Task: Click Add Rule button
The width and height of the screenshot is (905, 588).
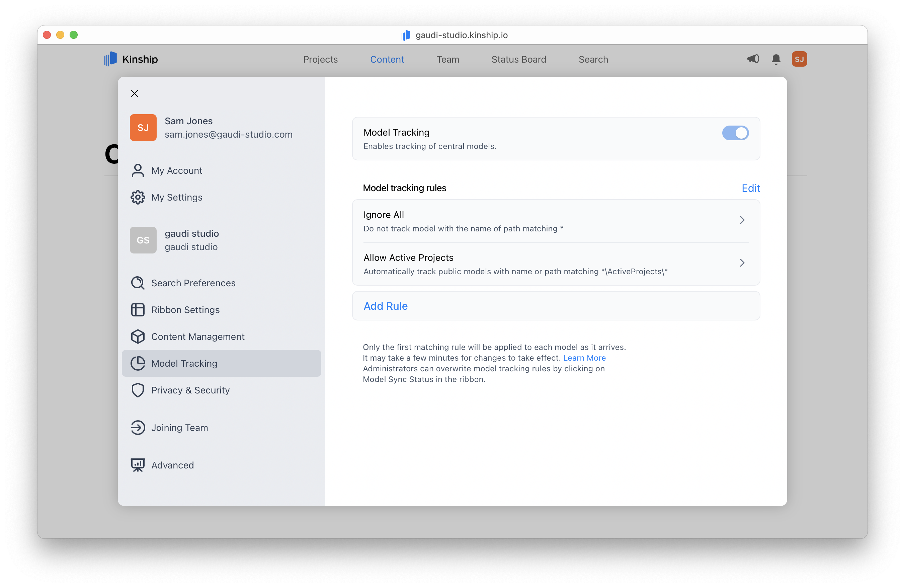Action: tap(386, 306)
